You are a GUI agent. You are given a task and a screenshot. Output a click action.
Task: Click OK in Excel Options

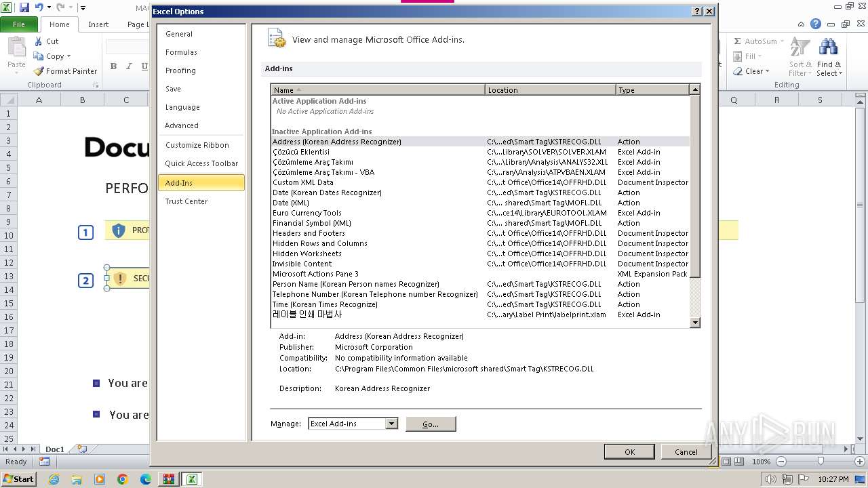[629, 451]
